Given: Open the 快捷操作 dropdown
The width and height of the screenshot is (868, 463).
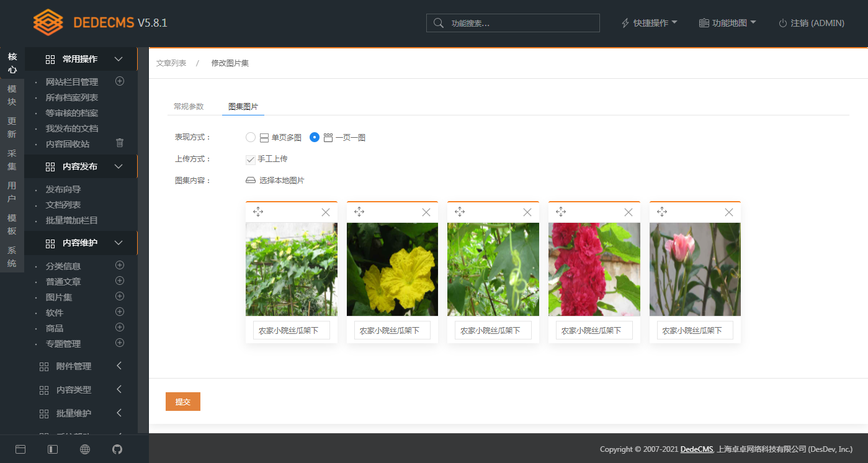Looking at the screenshot, I should pyautogui.click(x=649, y=22).
